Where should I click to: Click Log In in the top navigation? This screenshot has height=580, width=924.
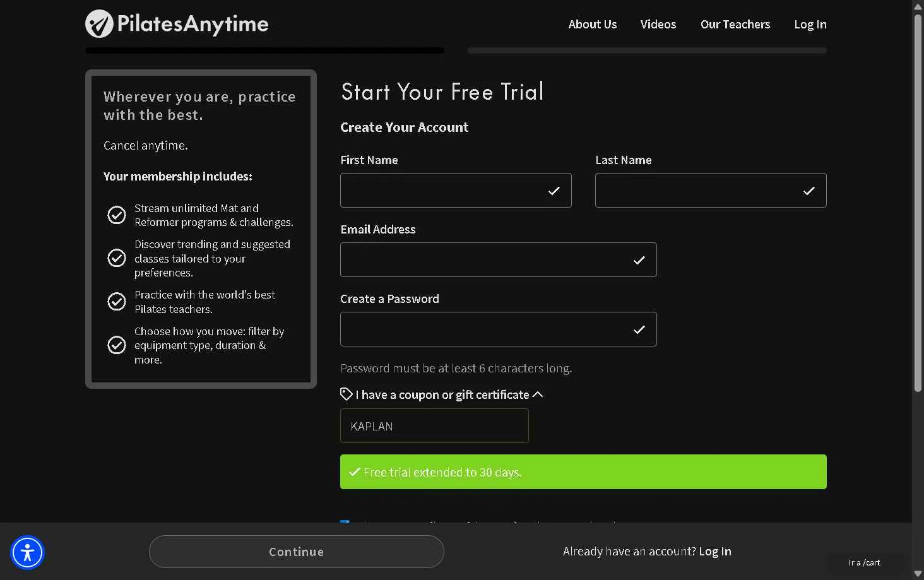pyautogui.click(x=810, y=25)
